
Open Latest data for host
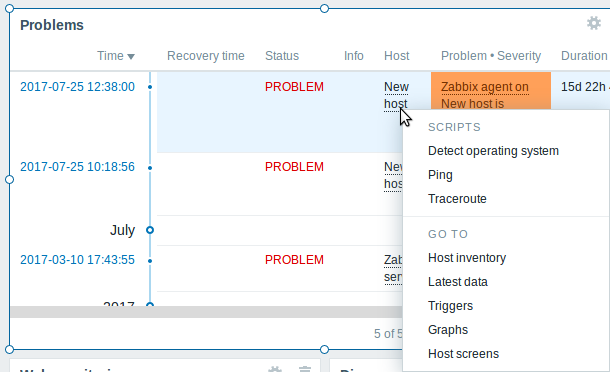[x=458, y=282]
